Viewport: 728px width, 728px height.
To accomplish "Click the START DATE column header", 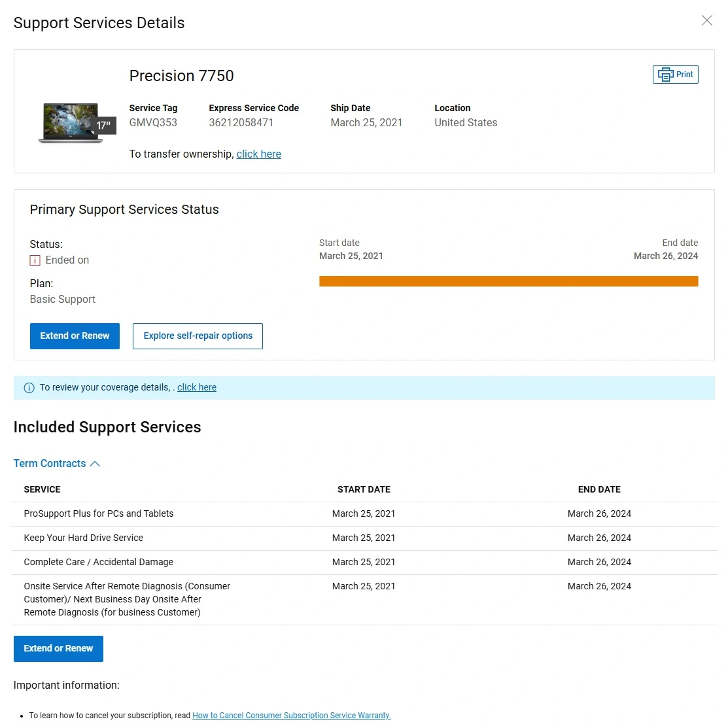I will tap(364, 489).
